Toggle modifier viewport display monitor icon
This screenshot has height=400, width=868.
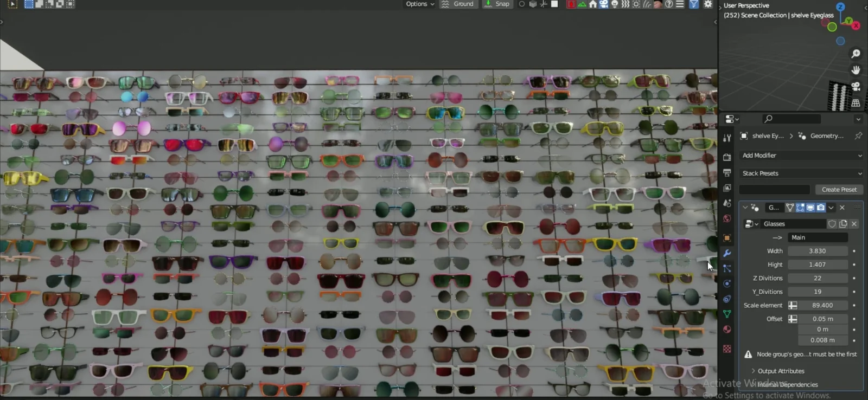coord(810,208)
